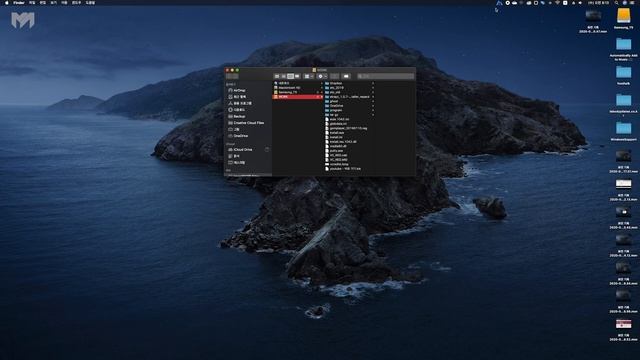Select screen recording thumbnail left of Samsung_T5 drive
The width and height of the screenshot is (640, 360).
[x=593, y=16]
